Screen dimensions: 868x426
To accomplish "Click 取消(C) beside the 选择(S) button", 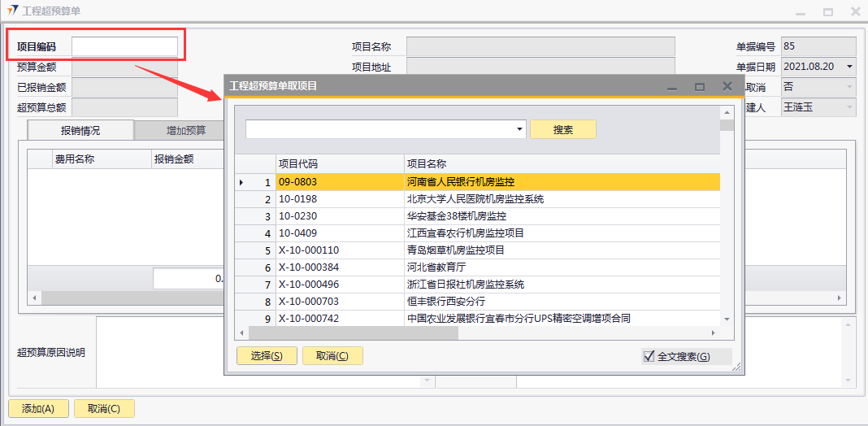I will [x=332, y=356].
